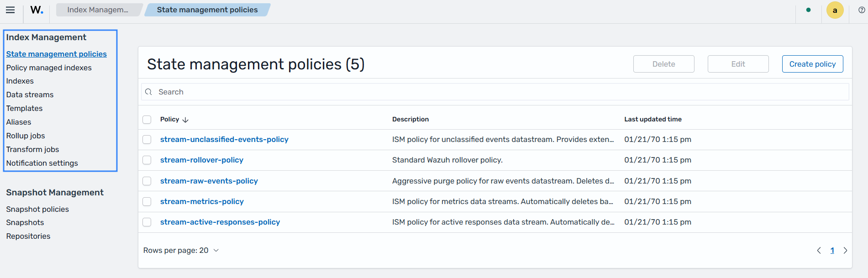868x278 pixels.
Task: Click the Snapshot Management heading
Action: tap(55, 193)
